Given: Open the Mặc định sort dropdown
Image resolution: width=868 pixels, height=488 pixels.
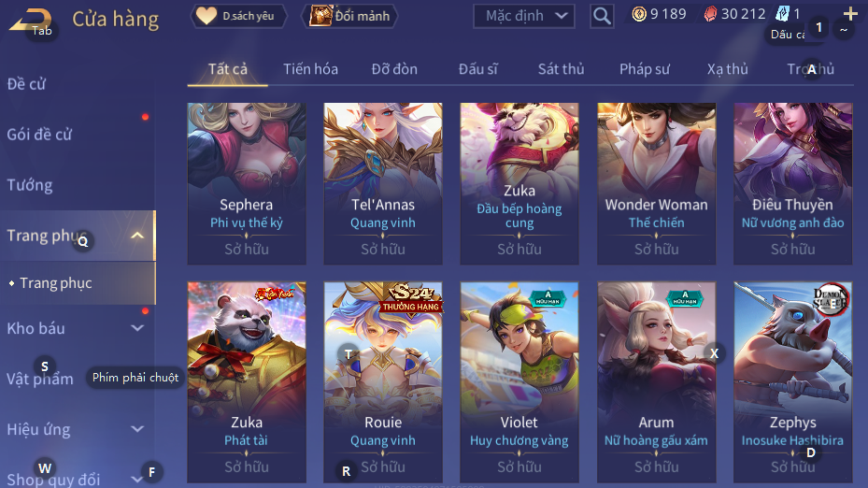Looking at the screenshot, I should coord(523,16).
